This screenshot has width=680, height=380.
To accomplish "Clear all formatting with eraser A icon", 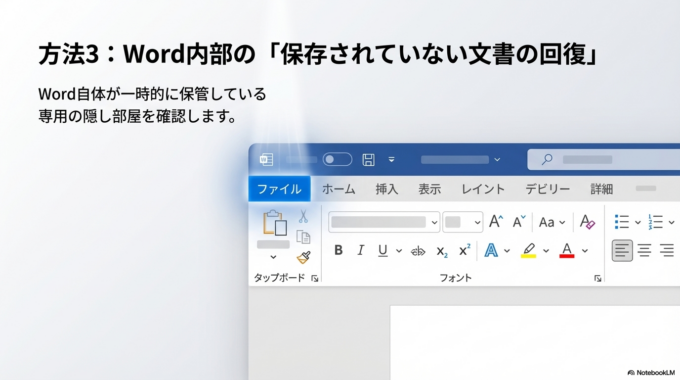I will [x=587, y=222].
